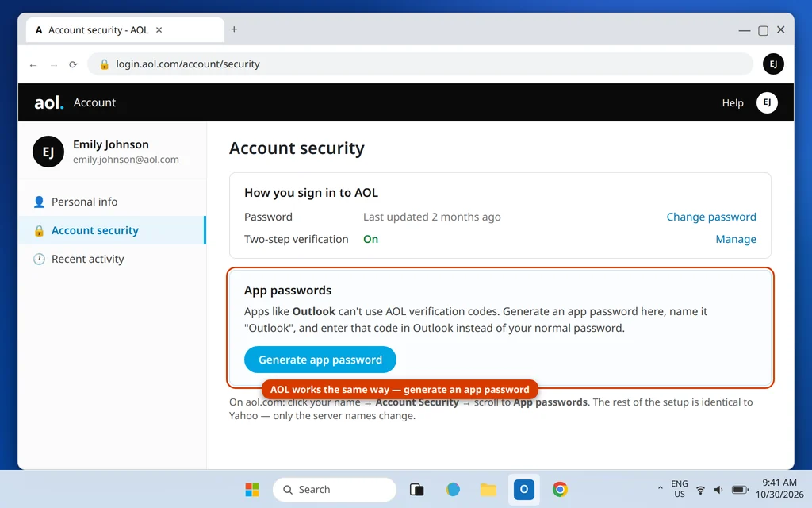This screenshot has height=508, width=812.
Task: Show hidden tray icons chevron
Action: click(661, 488)
